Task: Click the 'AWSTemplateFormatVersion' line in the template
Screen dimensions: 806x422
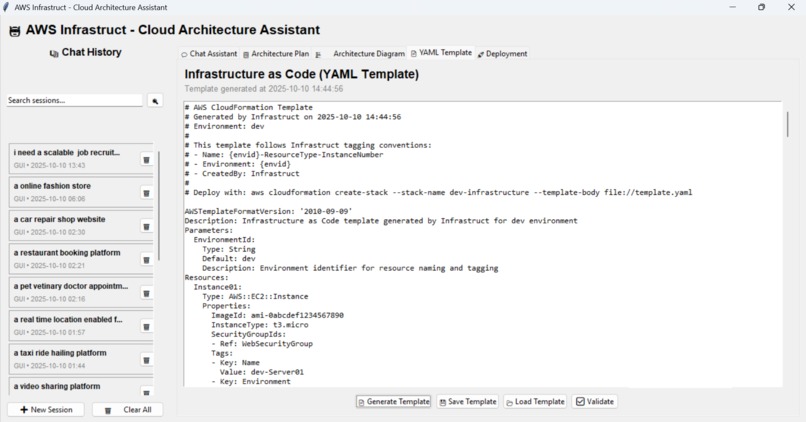Action: (x=268, y=211)
